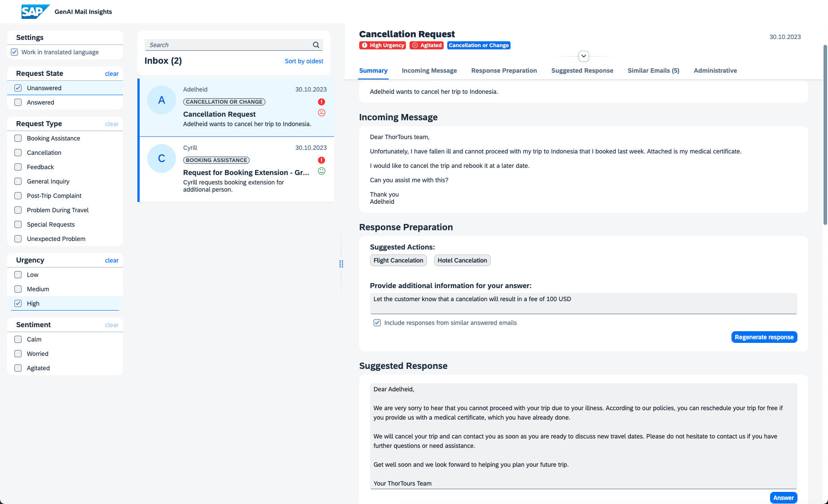Check Feedback request type
The image size is (828, 504).
point(18,167)
